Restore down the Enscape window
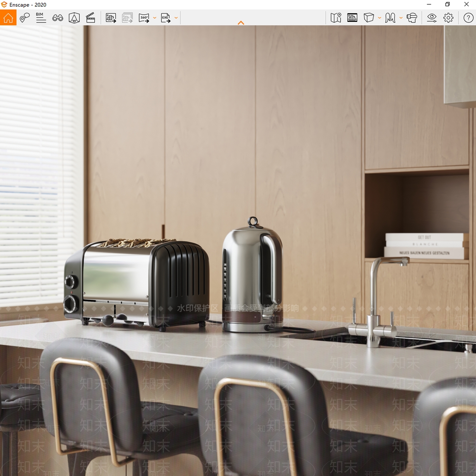The height and width of the screenshot is (476, 476). [x=447, y=4]
